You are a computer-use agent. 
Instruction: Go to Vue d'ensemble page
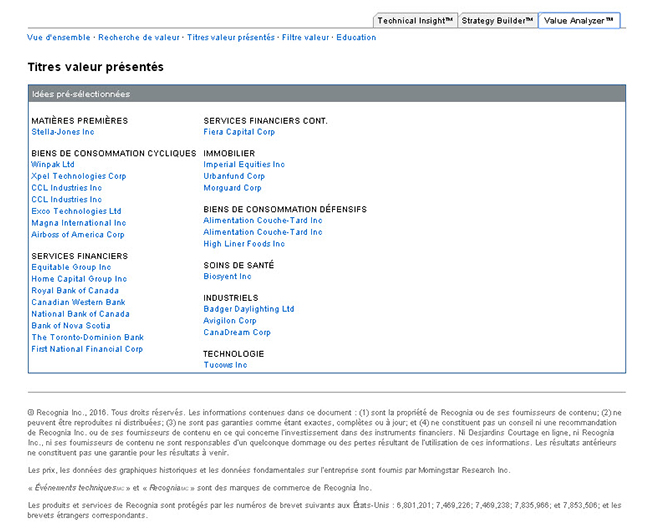pyautogui.click(x=59, y=38)
